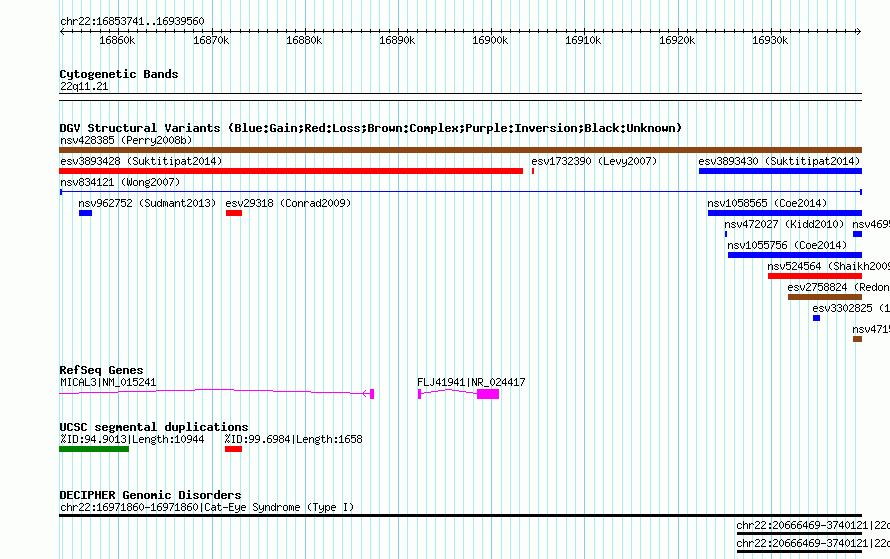Open esv1732390 (Levy2007) label

594,161
